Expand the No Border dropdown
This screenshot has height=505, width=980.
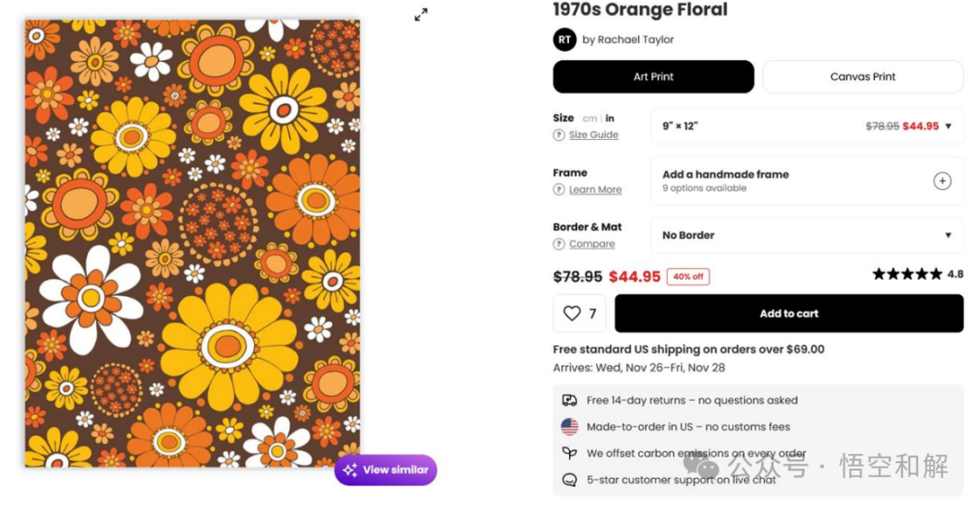pos(807,235)
